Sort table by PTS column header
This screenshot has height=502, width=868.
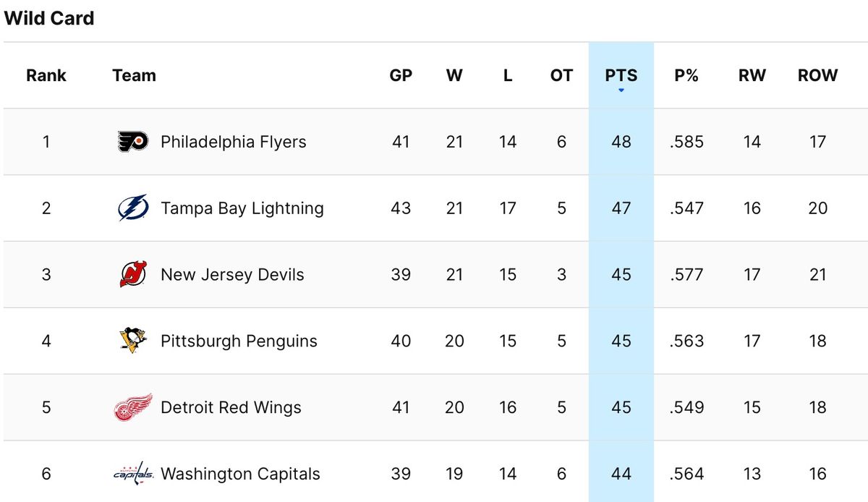621,75
